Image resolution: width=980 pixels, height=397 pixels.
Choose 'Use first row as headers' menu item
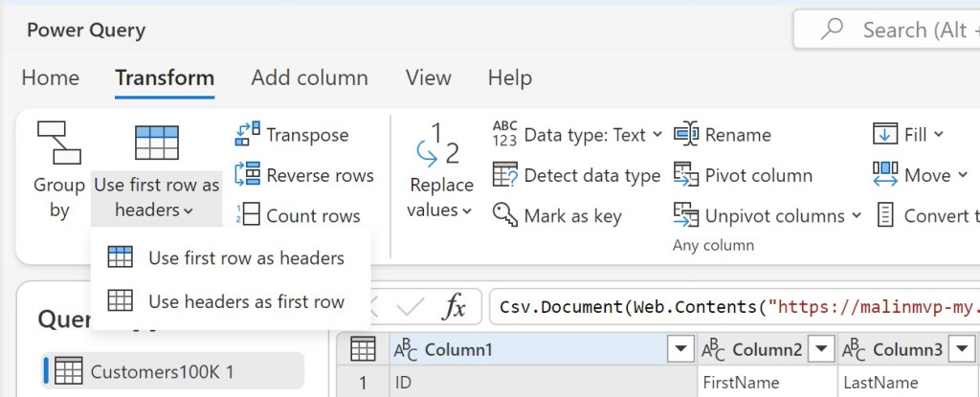pyautogui.click(x=246, y=257)
